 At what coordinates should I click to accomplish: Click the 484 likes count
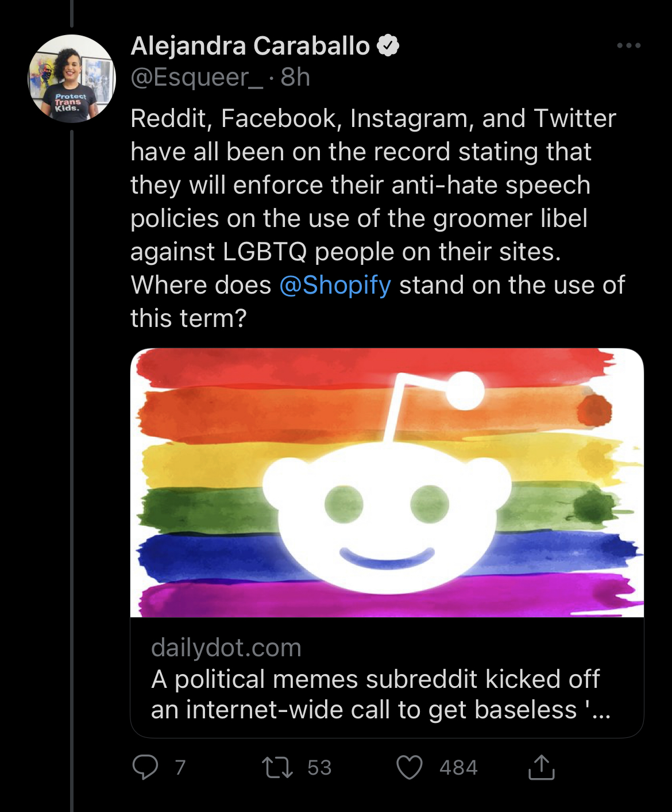458,767
